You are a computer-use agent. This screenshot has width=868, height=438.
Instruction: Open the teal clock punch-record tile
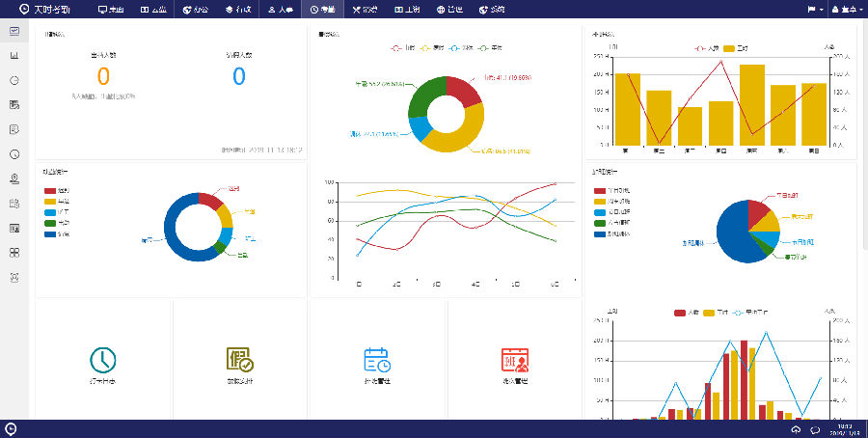click(103, 366)
